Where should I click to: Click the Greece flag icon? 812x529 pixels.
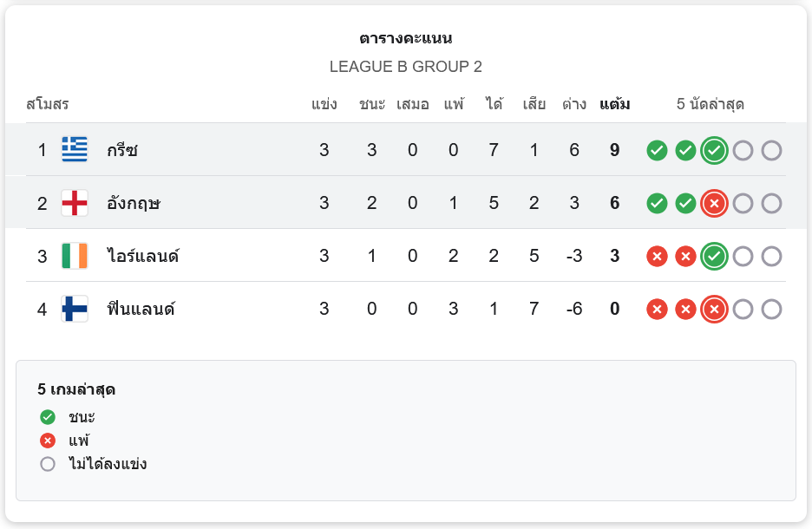point(75,150)
